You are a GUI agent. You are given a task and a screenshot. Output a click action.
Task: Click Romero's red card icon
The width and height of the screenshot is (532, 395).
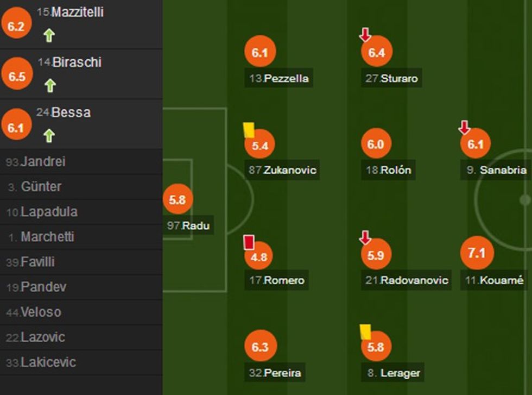click(x=249, y=242)
